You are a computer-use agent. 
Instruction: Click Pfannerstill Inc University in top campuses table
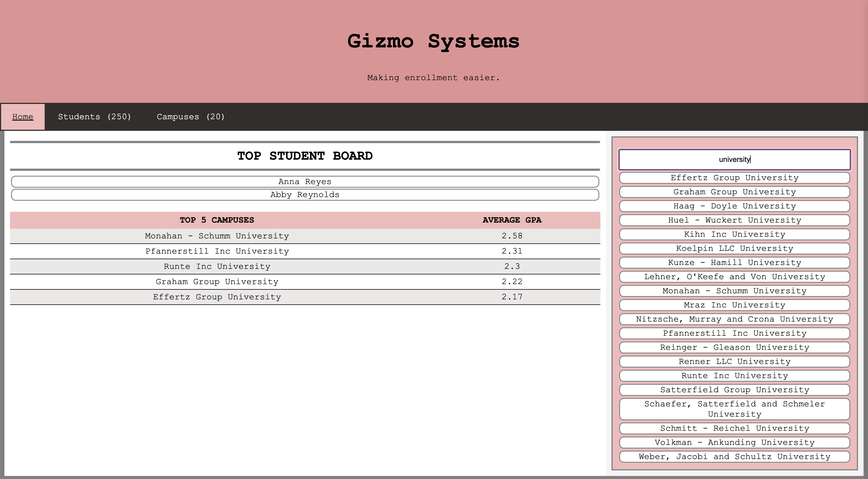pyautogui.click(x=217, y=251)
